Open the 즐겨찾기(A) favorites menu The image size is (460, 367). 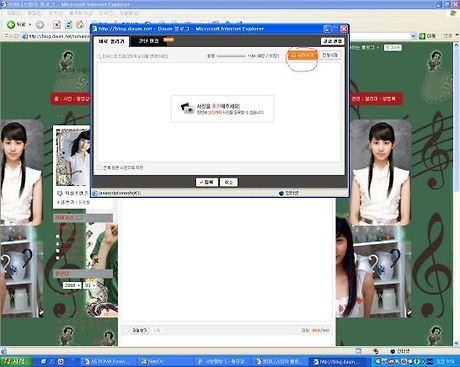click(x=81, y=13)
